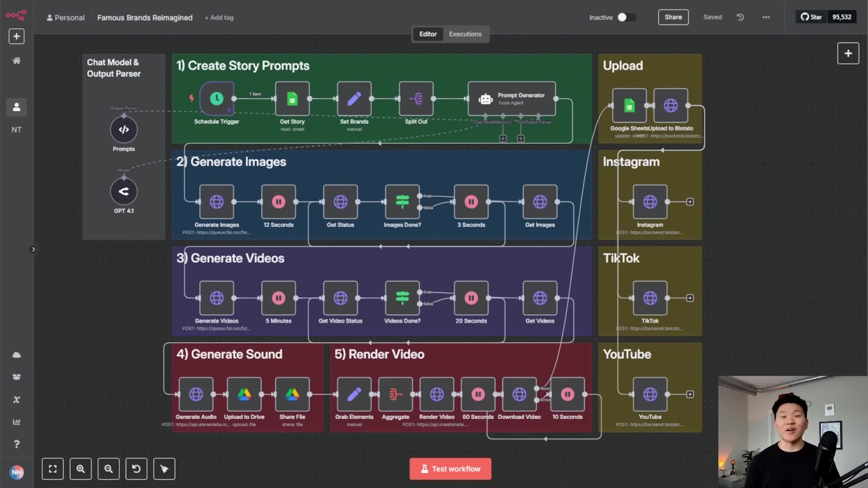Toggle the workflow Inactive switch
The height and width of the screenshot is (488, 868).
(626, 17)
